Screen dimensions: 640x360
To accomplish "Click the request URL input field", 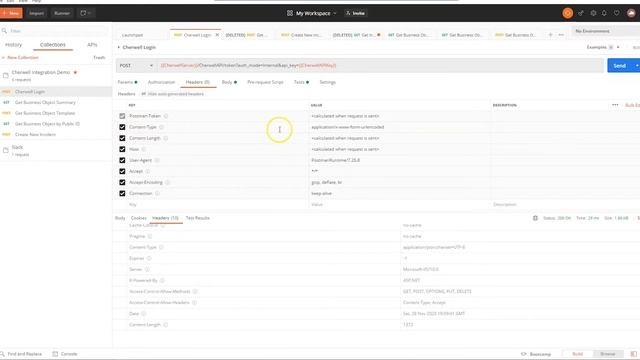I will (380, 65).
